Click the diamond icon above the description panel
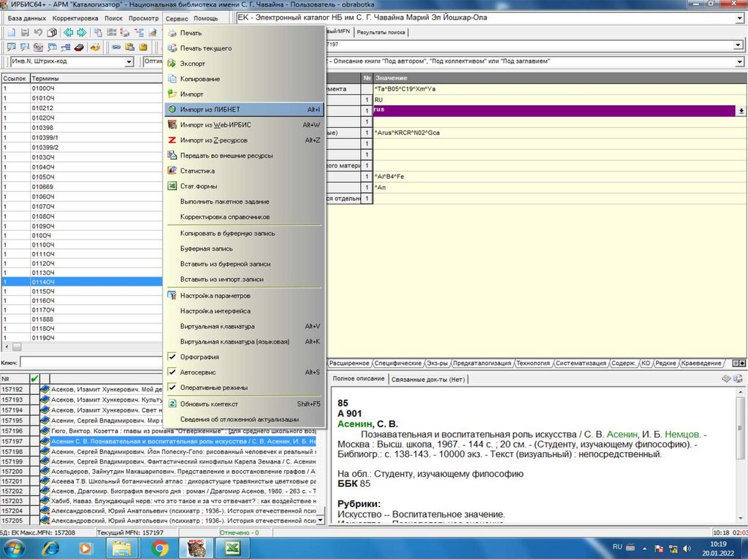The image size is (748, 560). (x=726, y=378)
